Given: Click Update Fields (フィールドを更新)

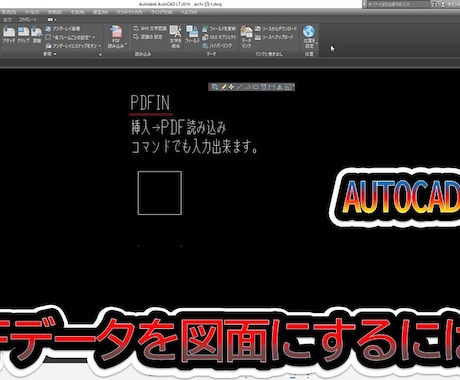Looking at the screenshot, I should [x=219, y=29].
